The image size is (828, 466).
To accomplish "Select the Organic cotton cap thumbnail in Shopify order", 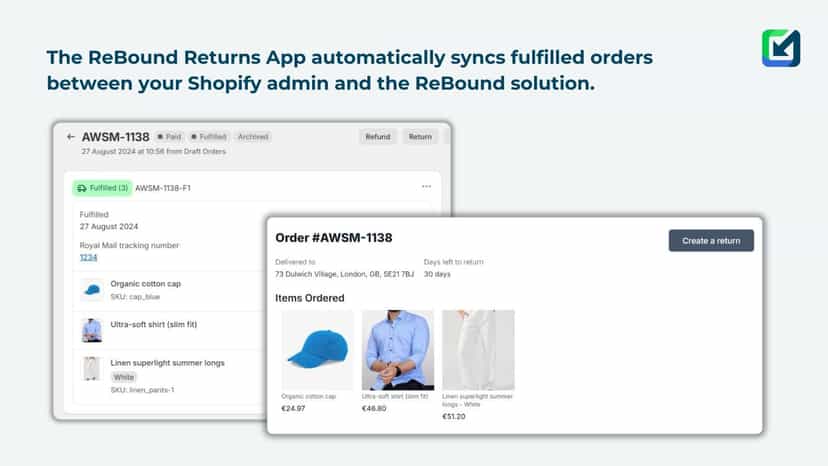I will (92, 290).
